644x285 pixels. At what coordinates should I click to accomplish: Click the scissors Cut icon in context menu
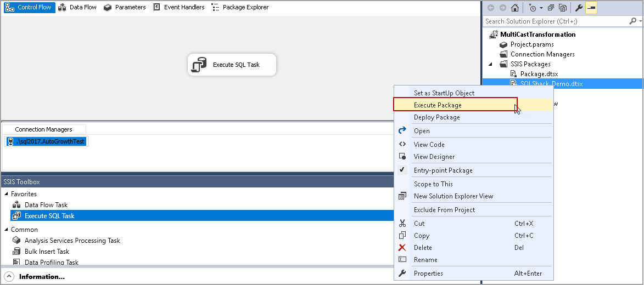(x=402, y=224)
